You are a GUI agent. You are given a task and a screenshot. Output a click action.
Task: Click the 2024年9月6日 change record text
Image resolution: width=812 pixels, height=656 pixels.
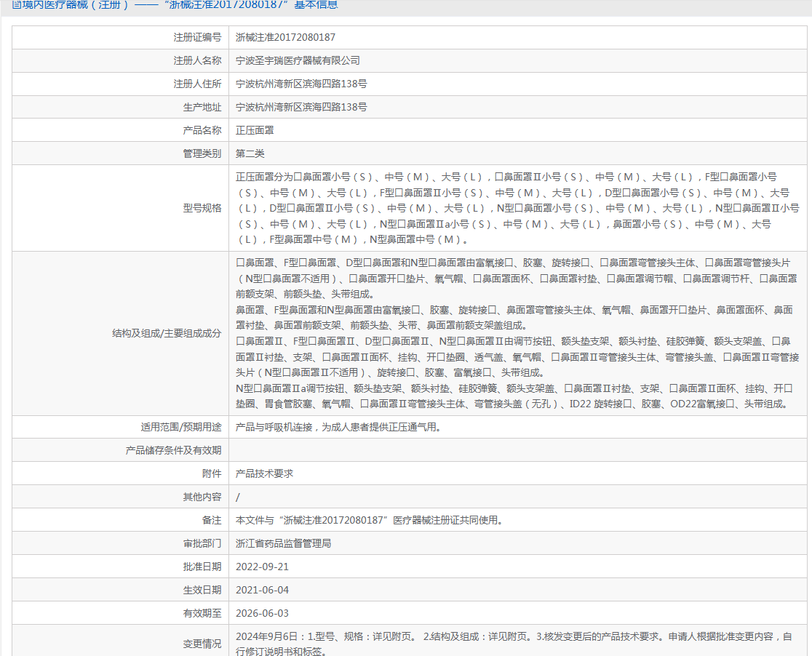coord(514,644)
